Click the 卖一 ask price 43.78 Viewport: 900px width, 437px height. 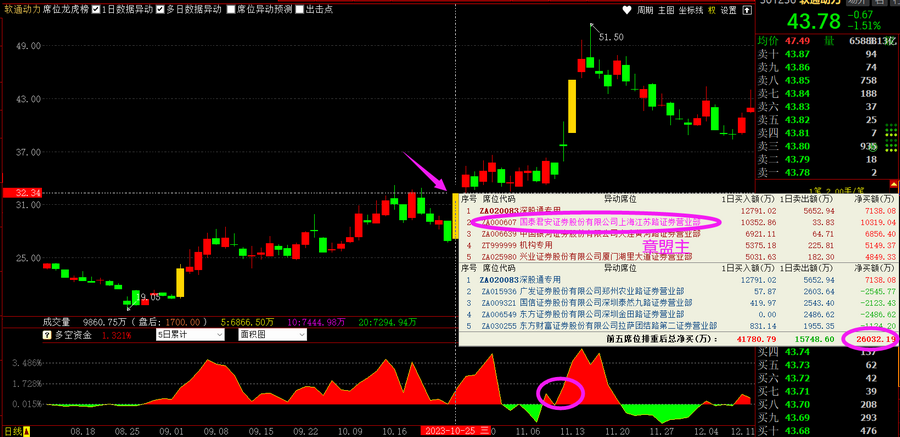[797, 173]
